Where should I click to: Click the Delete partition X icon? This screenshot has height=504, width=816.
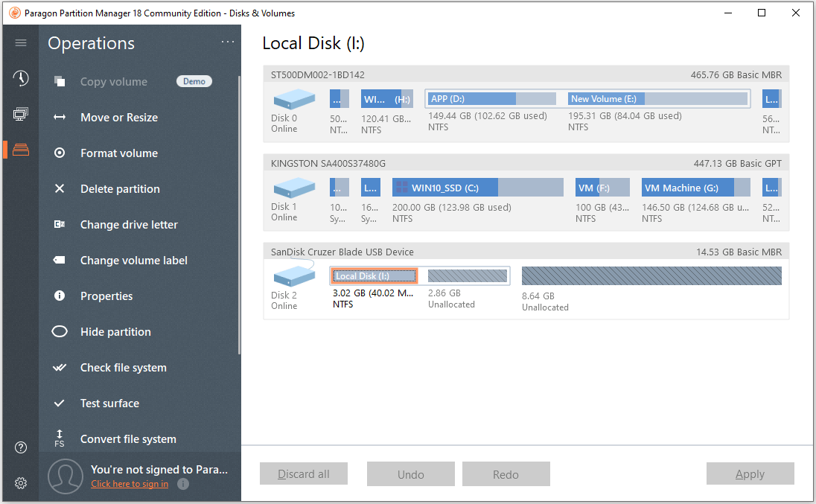[60, 188]
